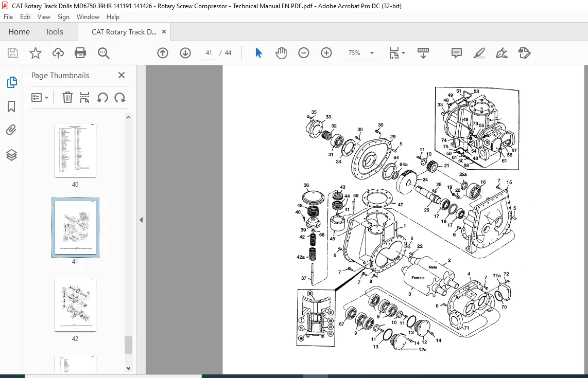The width and height of the screenshot is (588, 378).
Task: Add a comment with speech bubble icon
Action: tap(456, 53)
